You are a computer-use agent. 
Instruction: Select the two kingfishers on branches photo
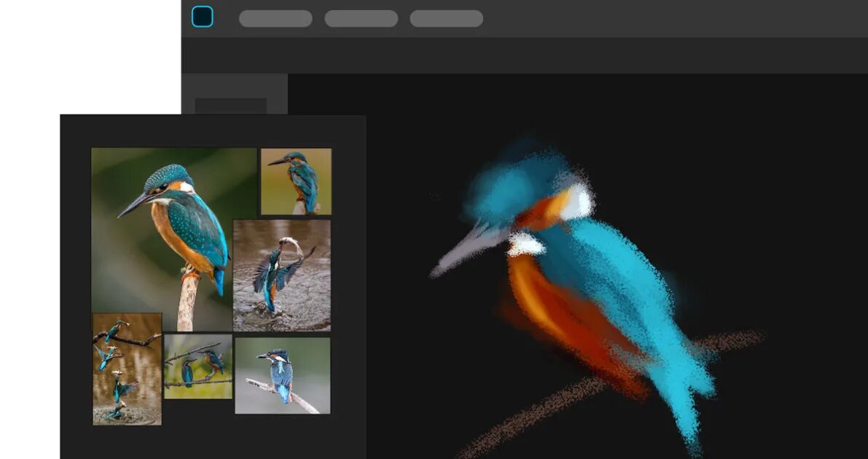(198, 366)
